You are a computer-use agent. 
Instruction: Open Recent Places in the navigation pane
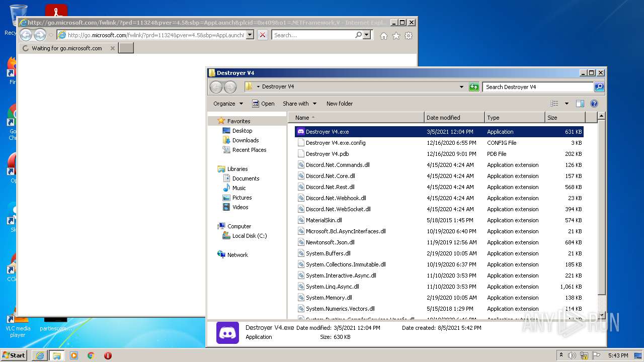(x=249, y=150)
